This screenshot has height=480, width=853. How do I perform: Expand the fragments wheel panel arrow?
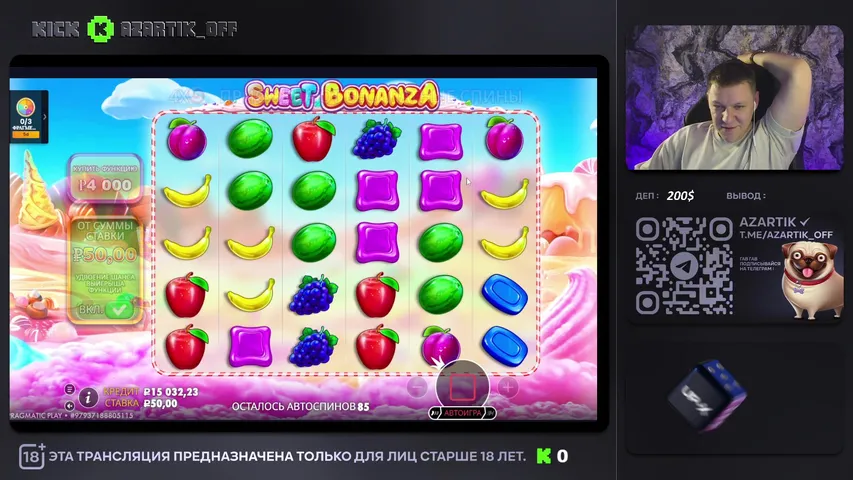[x=45, y=116]
